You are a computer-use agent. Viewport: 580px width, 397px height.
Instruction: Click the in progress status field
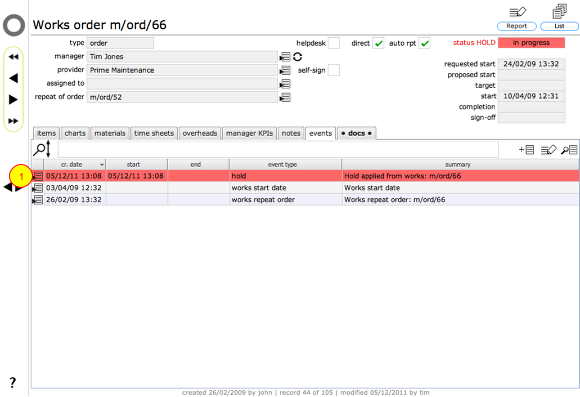(x=531, y=43)
